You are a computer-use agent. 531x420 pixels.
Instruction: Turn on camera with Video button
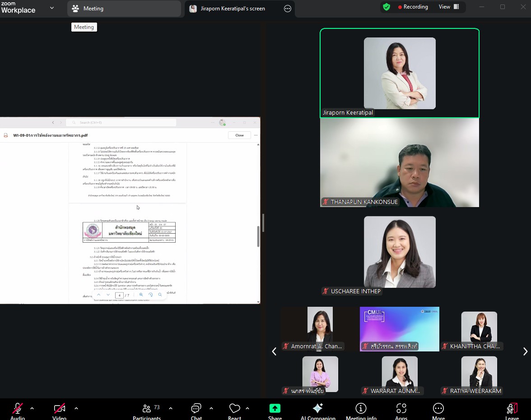pos(59,411)
